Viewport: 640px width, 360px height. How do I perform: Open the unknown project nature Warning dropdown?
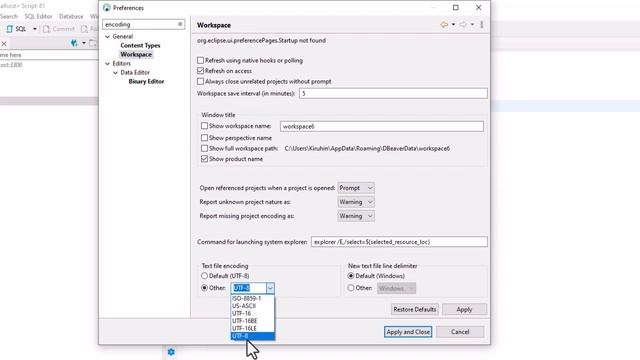point(356,202)
